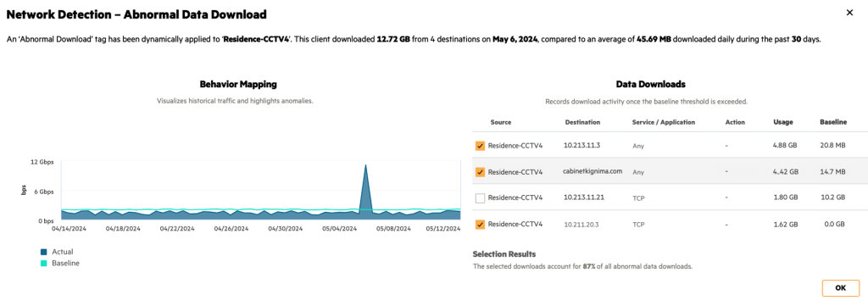Image resolution: width=868 pixels, height=306 pixels.
Task: Click the Action column header
Action: [735, 122]
